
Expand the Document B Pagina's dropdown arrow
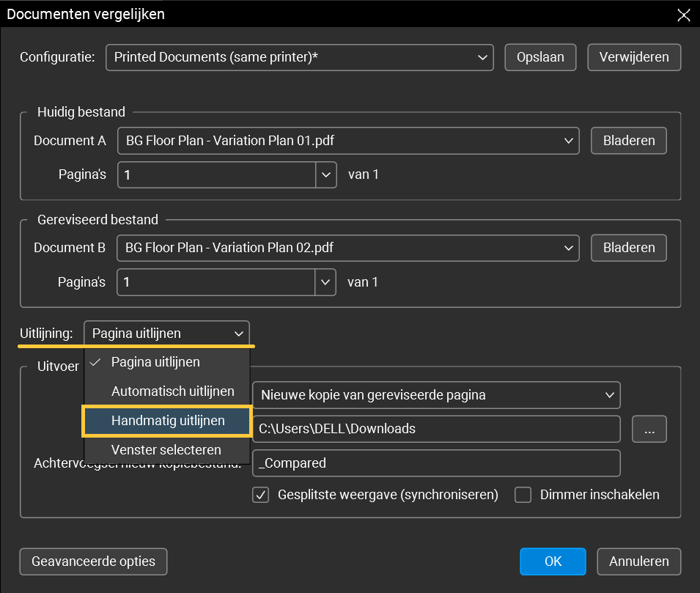pos(325,282)
